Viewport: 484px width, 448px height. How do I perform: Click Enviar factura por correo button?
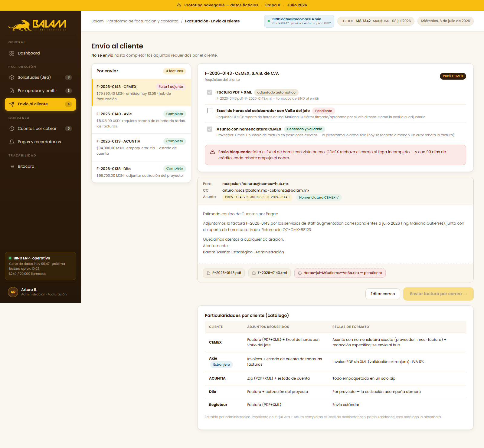[438, 294]
